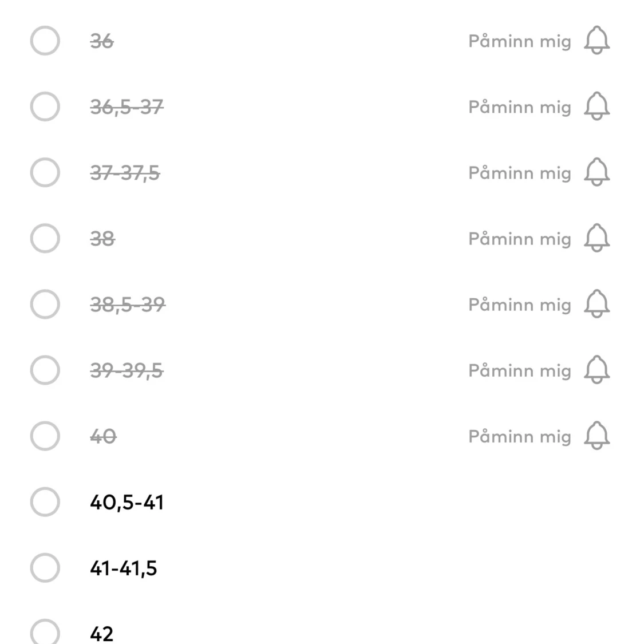
Task: Tap 'Påminn mig' text for size 38,5-39
Action: (x=519, y=305)
